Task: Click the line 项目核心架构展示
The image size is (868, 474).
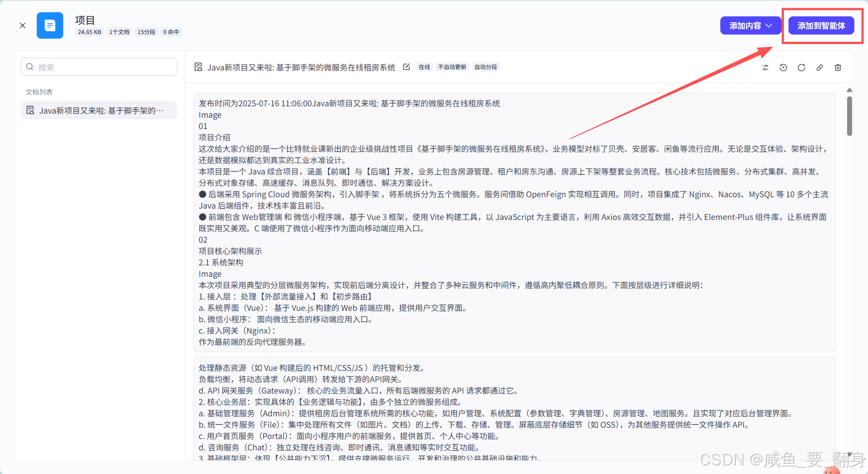Action: coord(230,251)
